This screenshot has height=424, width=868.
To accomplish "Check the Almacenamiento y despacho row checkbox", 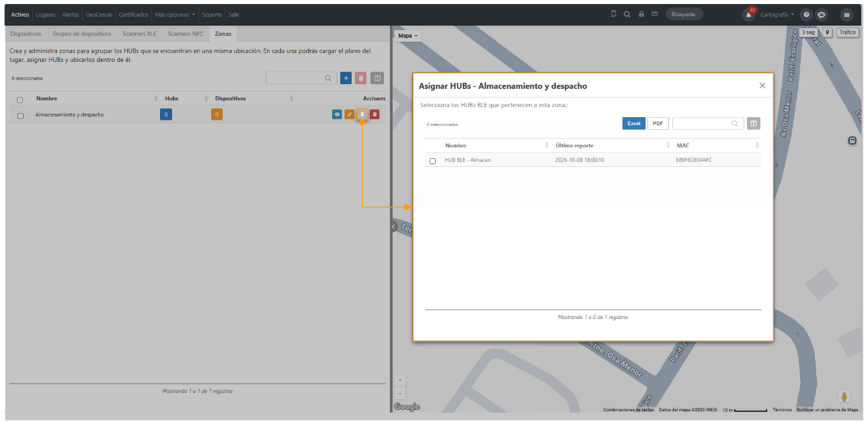I will pyautogui.click(x=20, y=116).
